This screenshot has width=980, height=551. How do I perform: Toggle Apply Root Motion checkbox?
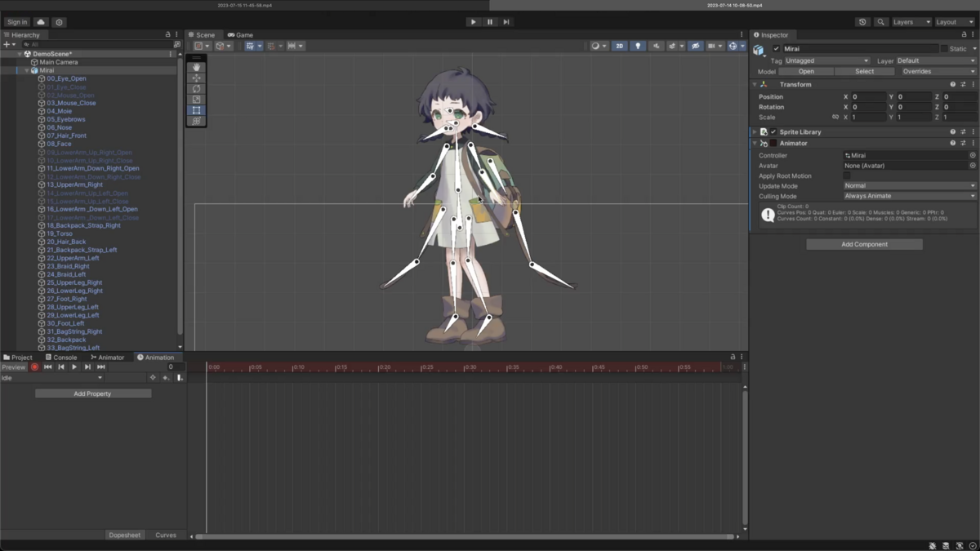point(847,176)
